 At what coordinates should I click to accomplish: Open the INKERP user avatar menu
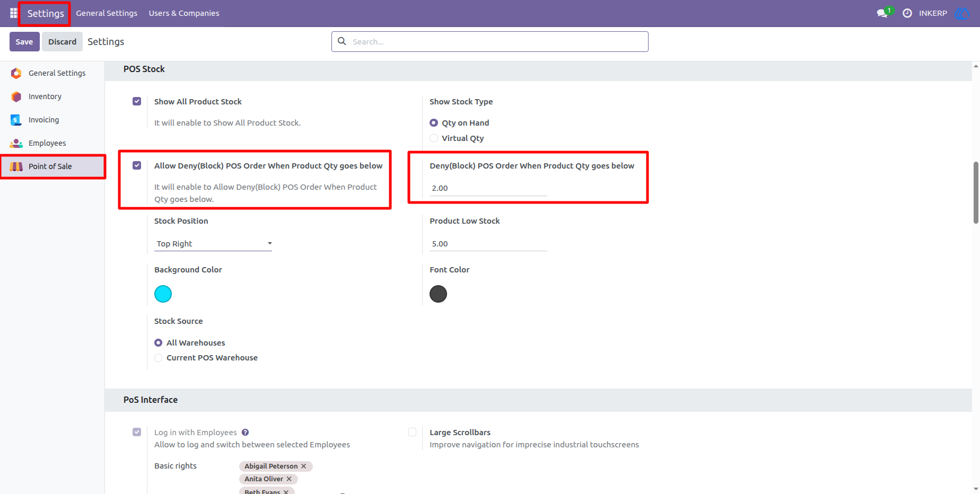point(961,13)
